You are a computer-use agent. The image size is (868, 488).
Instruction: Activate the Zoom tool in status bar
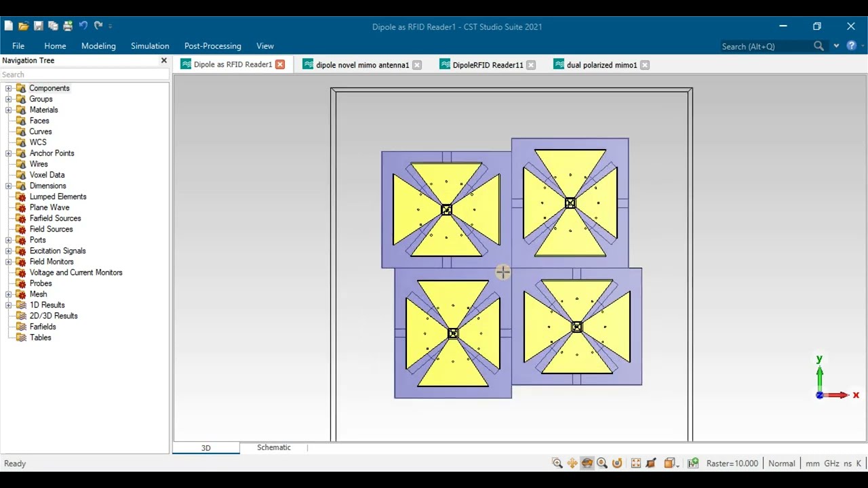tap(557, 464)
